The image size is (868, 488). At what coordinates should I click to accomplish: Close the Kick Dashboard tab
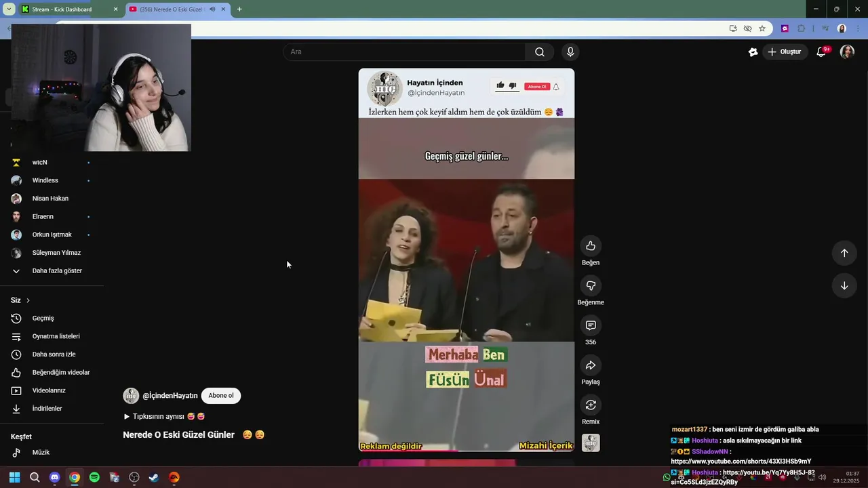point(115,9)
